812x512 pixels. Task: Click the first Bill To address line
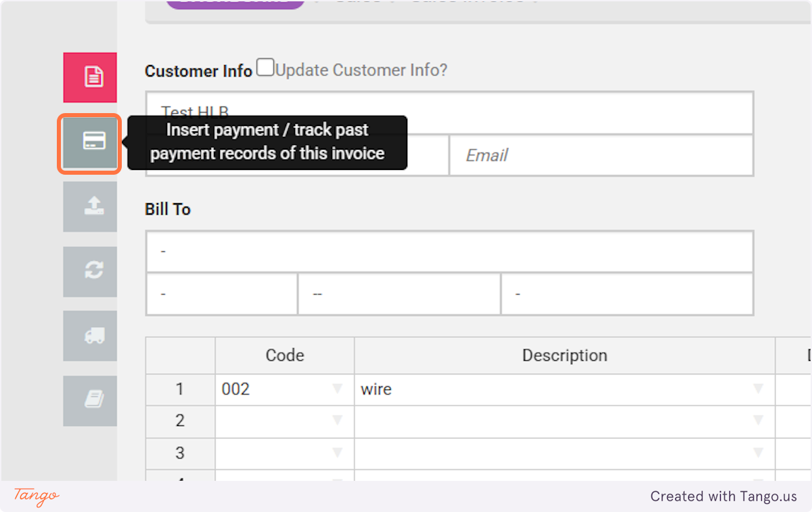coord(449,251)
